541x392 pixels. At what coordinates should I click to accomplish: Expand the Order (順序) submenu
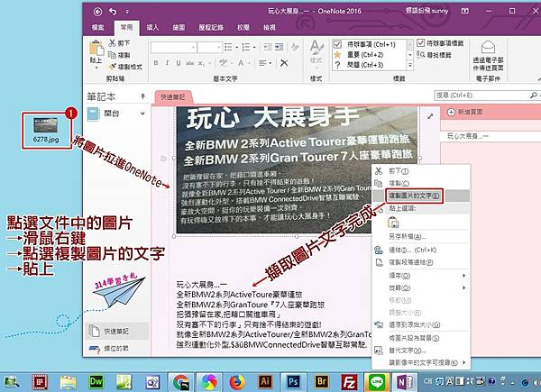(421, 275)
